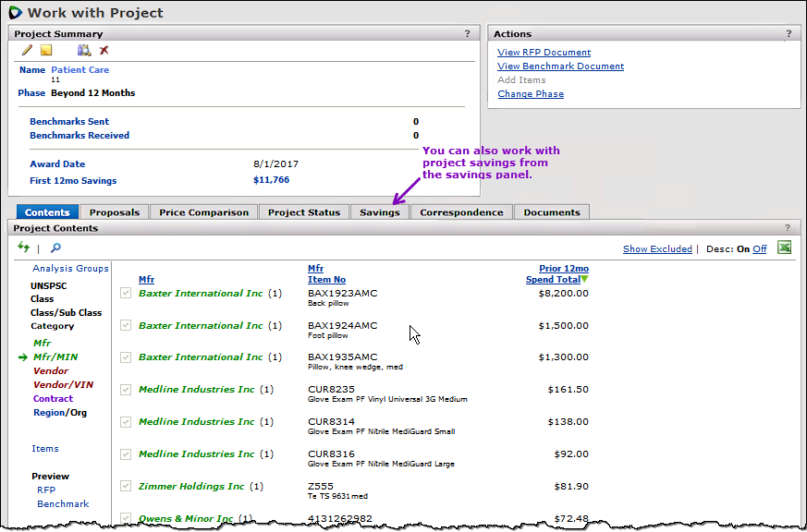Click the green arrows refresh icon
Image resolution: width=807 pixels, height=532 pixels.
24,248
